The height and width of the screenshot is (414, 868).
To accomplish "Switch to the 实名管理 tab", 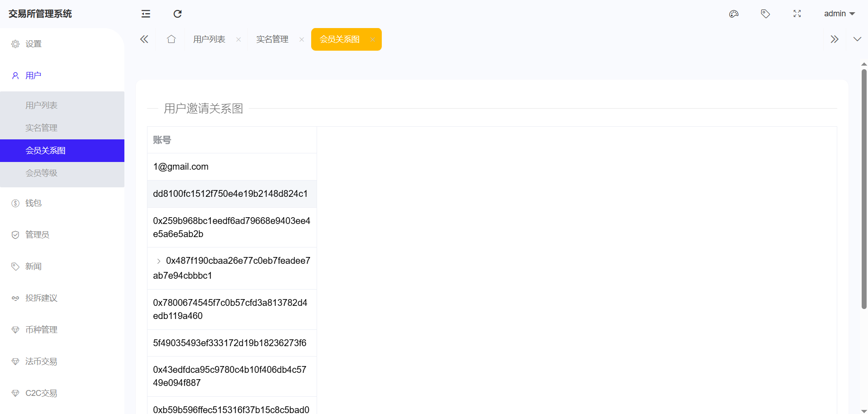I will click(272, 39).
